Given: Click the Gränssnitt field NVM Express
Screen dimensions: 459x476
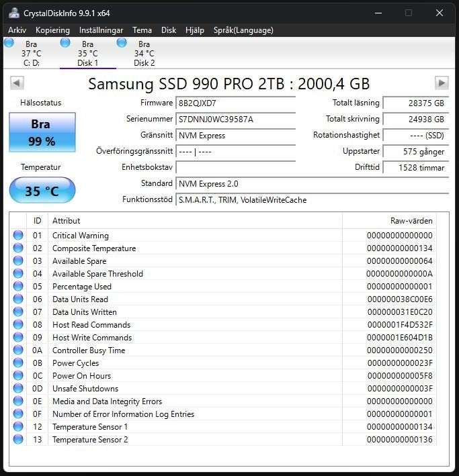Looking at the screenshot, I should pos(236,135).
